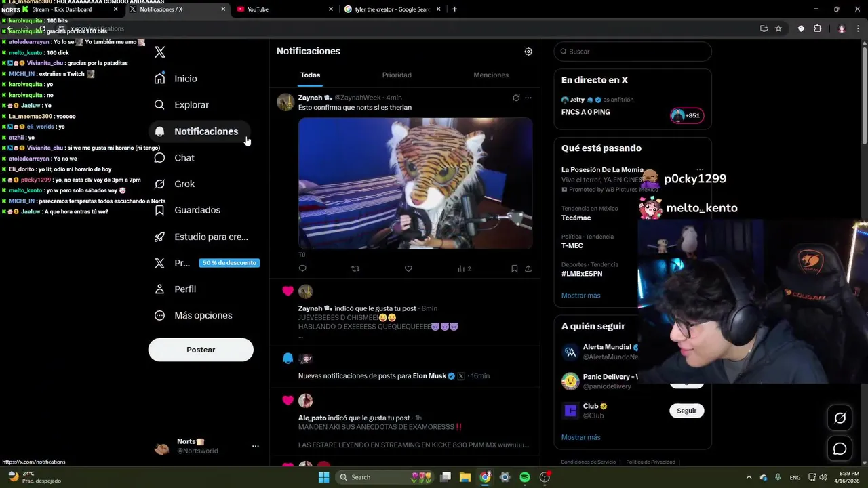Open weather widget 24°C
Image resolution: width=868 pixels, height=488 pixels.
pos(34,477)
